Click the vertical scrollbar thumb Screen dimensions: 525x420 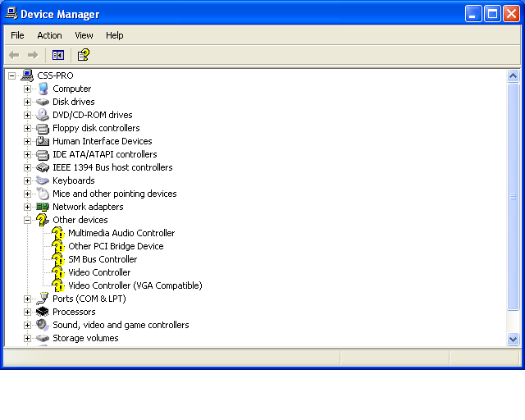pos(513,197)
